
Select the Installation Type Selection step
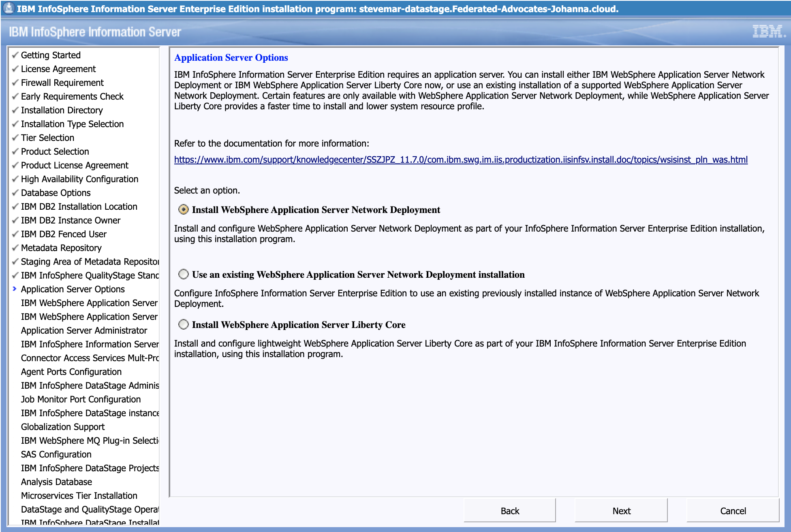click(x=72, y=124)
